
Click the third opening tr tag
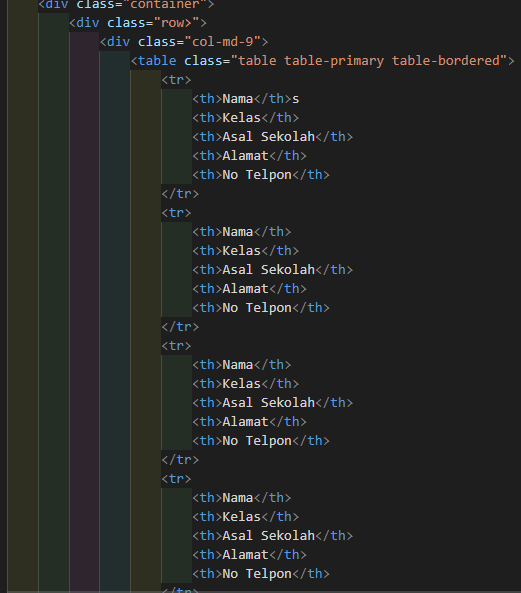pos(176,346)
